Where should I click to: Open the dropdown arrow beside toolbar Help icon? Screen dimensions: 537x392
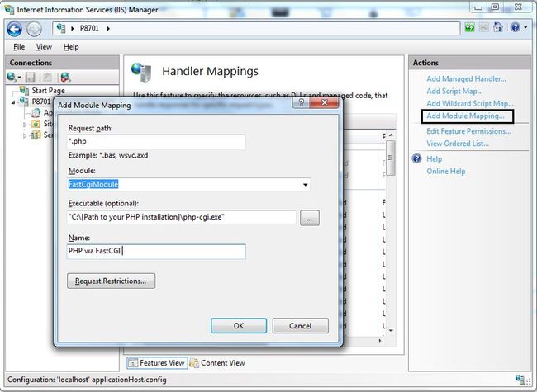(x=525, y=27)
